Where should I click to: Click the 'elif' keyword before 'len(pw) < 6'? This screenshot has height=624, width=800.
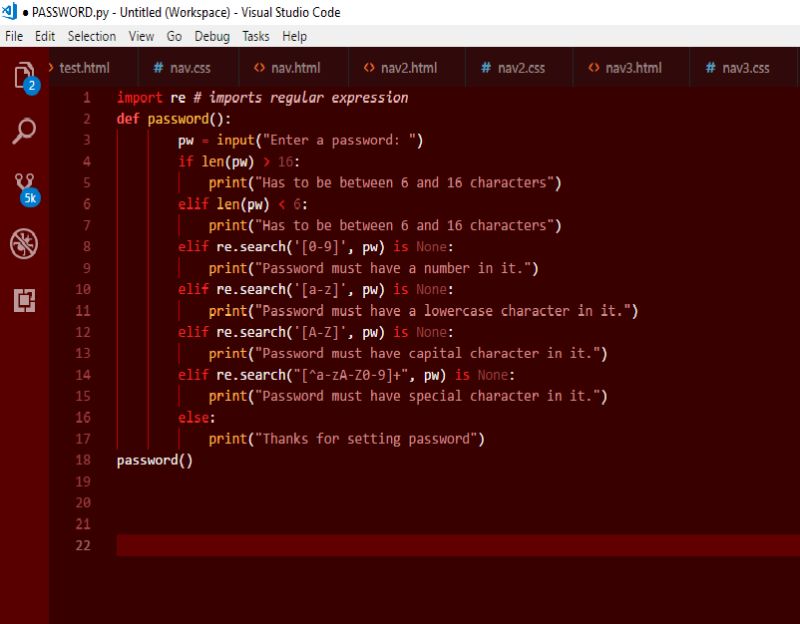(x=193, y=204)
